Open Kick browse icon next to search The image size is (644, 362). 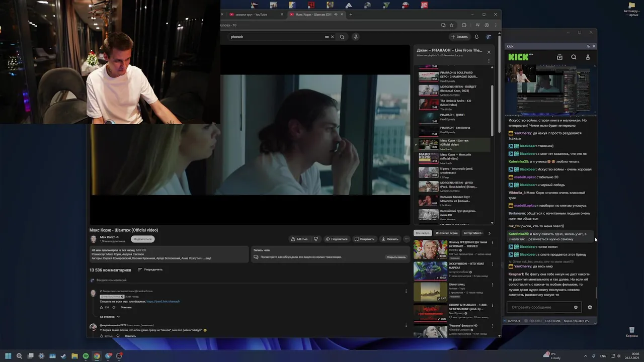tap(559, 57)
